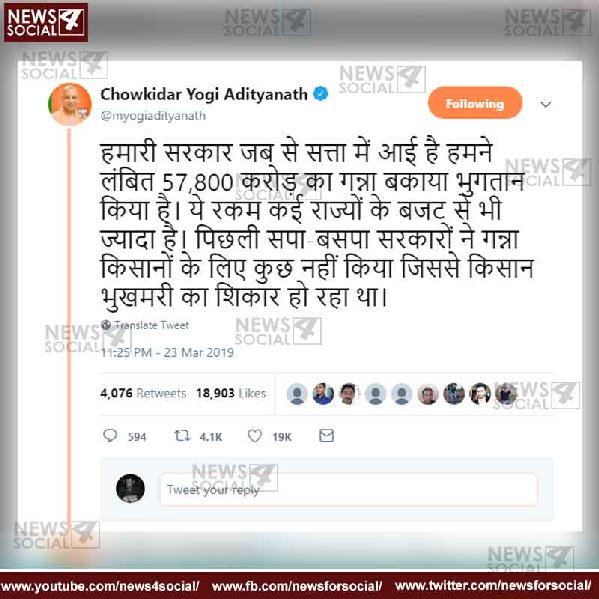This screenshot has height=599, width=599.
Task: Open the 18,903 Likes list
Action: point(231,393)
